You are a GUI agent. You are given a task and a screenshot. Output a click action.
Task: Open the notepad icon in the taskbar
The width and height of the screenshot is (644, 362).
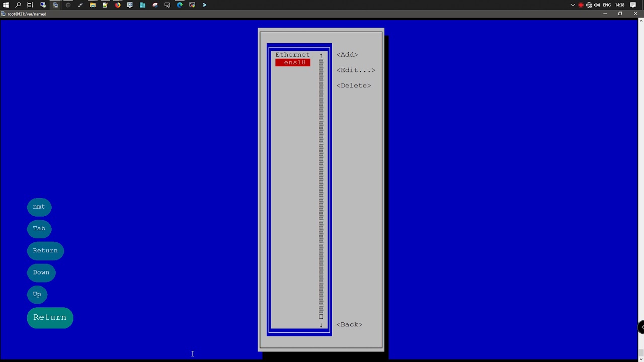(105, 5)
